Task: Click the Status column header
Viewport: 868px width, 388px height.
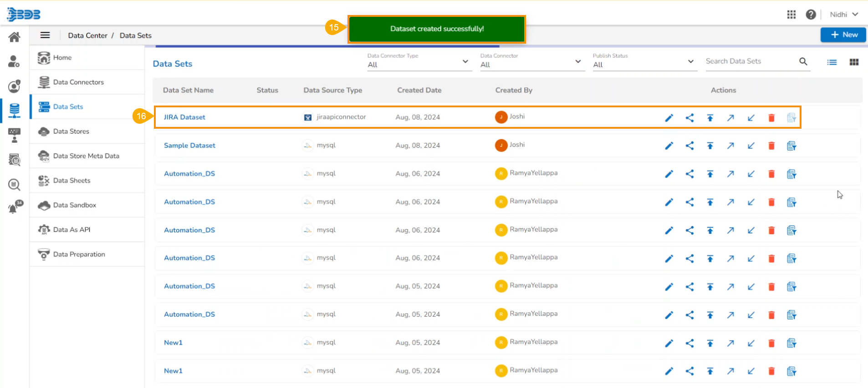Action: [x=267, y=90]
